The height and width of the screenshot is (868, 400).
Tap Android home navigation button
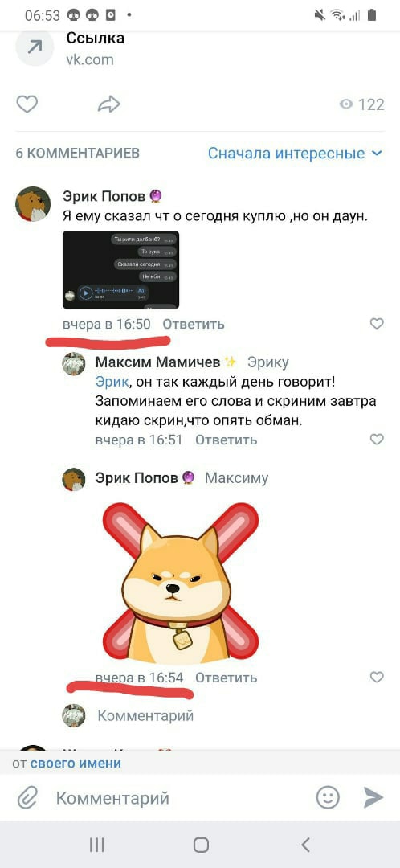click(x=201, y=845)
